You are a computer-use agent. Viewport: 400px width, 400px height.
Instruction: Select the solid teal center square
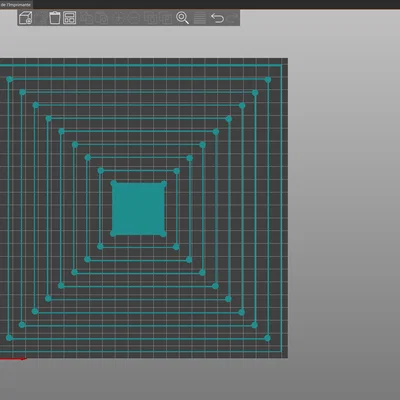tap(138, 209)
